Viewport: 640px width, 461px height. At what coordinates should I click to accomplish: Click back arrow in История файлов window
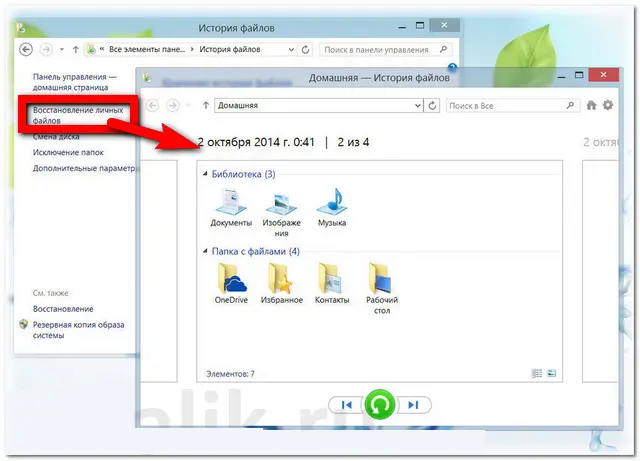[x=26, y=49]
